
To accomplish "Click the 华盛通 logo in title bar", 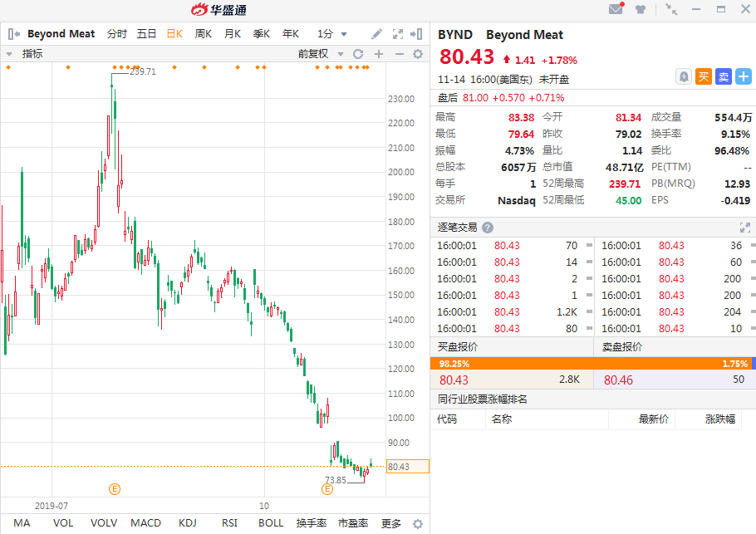I will tap(218, 10).
